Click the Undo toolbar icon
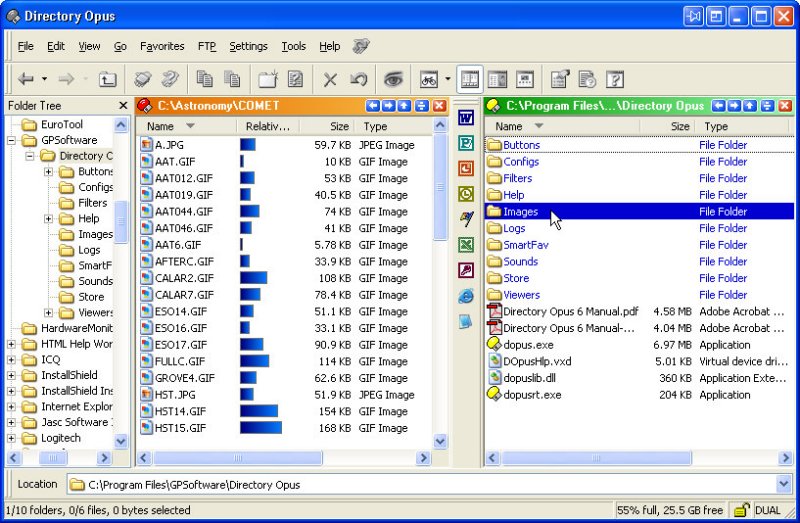The width and height of the screenshot is (800, 523). coord(357,79)
